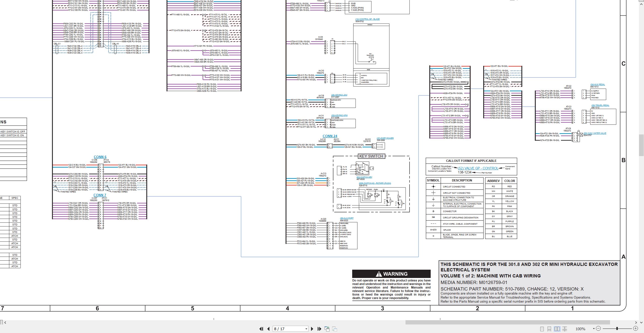This screenshot has width=644, height=333.
Task: Open the (36) AUX PORT link
Action: pyautogui.click(x=347, y=218)
